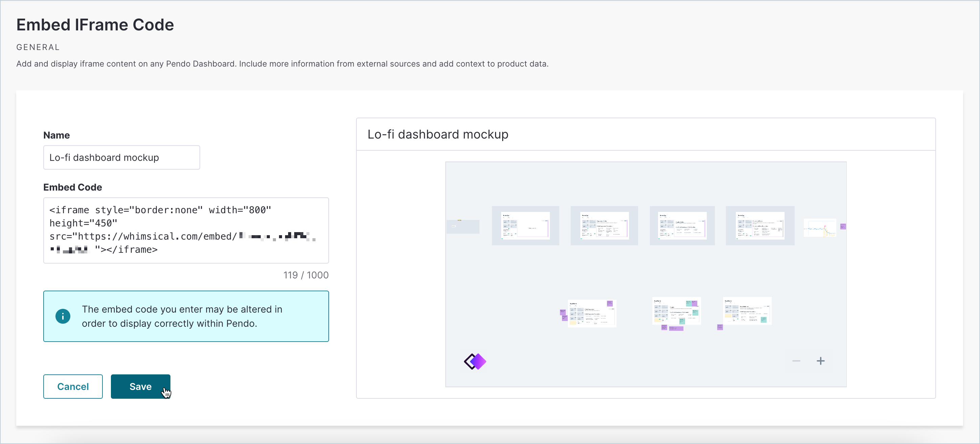Screen dimensions: 980x444
Task: Click purple sticky note beside line chart
Action: pyautogui.click(x=843, y=226)
